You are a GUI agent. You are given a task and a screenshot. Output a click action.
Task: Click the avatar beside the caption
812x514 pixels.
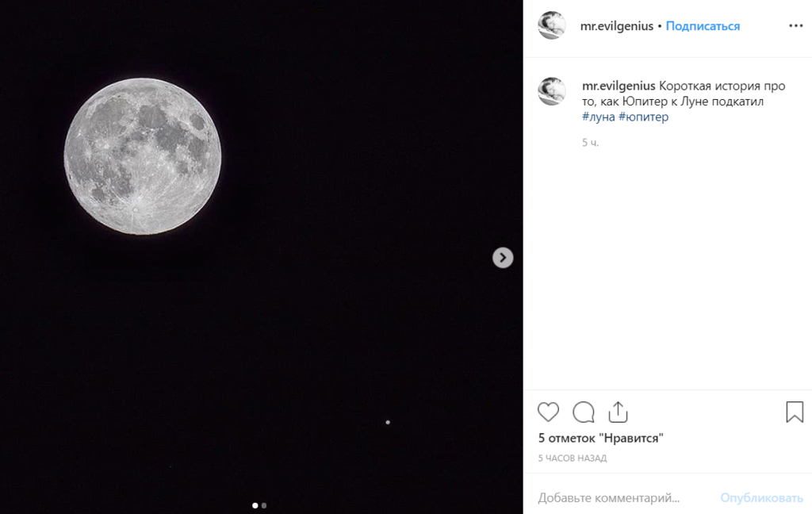(552, 91)
